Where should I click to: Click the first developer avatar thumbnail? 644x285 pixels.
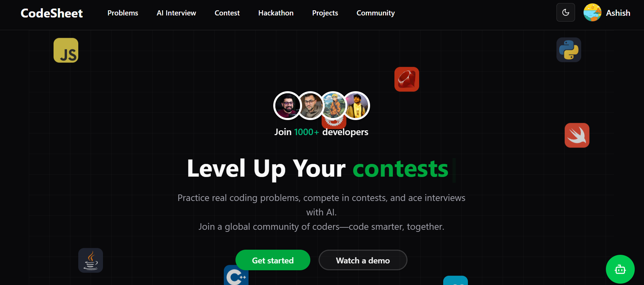287,106
